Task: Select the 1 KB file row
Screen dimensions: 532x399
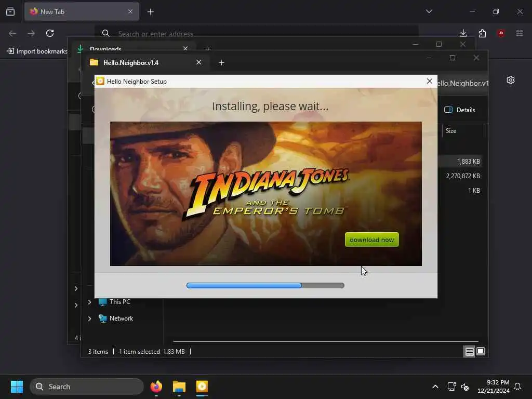Action: tap(460, 190)
